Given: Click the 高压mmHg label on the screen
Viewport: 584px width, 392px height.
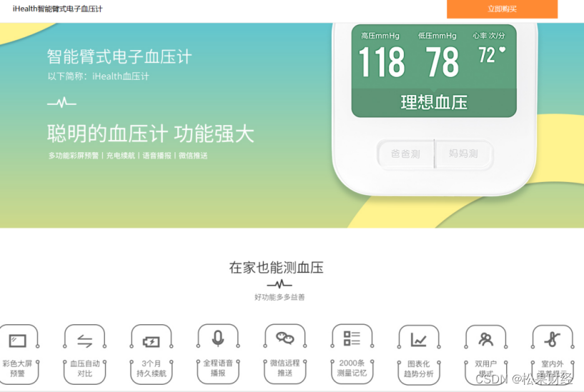Looking at the screenshot, I should pyautogui.click(x=380, y=36).
